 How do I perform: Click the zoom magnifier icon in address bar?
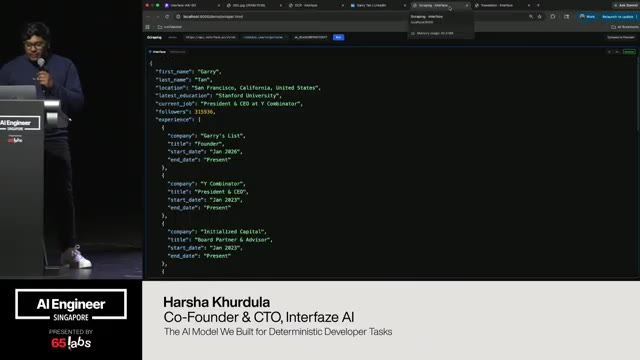[531, 17]
